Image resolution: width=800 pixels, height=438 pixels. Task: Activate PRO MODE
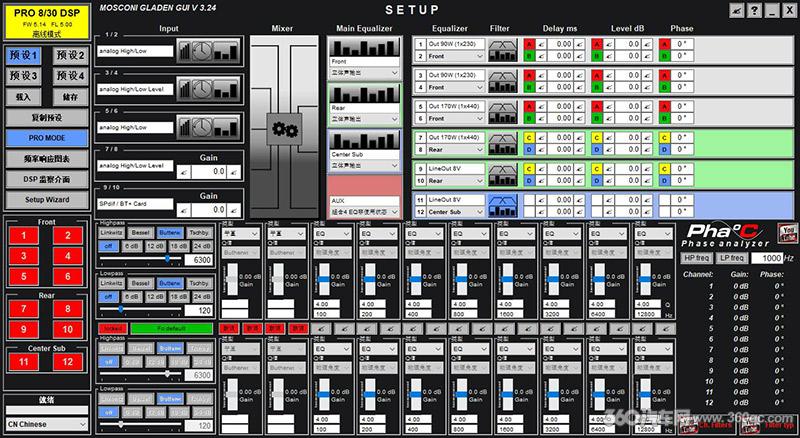[47, 138]
